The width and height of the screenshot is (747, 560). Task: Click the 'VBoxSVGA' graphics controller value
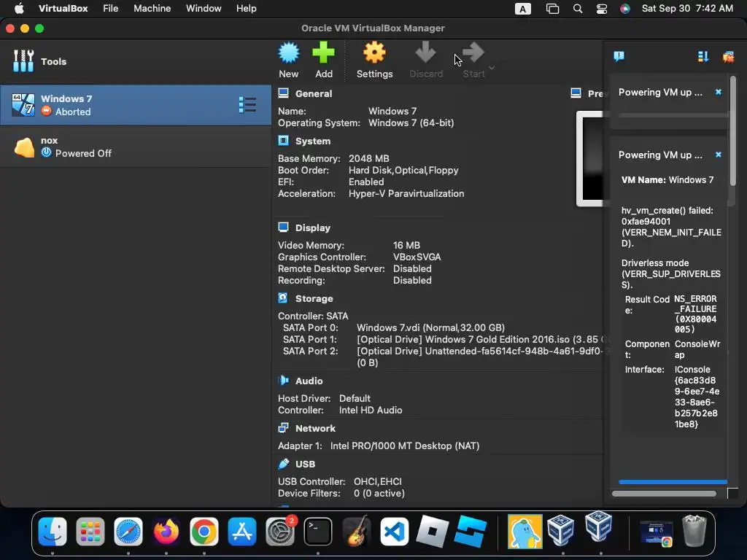point(417,257)
